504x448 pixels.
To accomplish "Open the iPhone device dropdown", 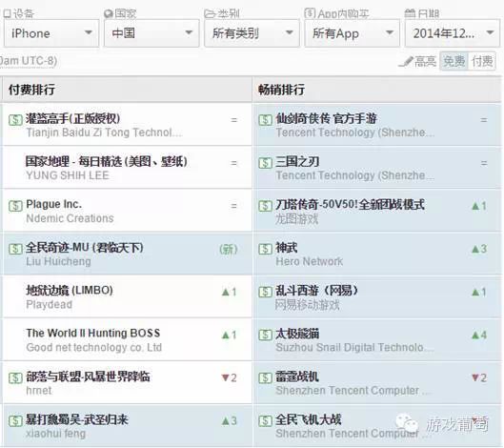I will tap(51, 33).
